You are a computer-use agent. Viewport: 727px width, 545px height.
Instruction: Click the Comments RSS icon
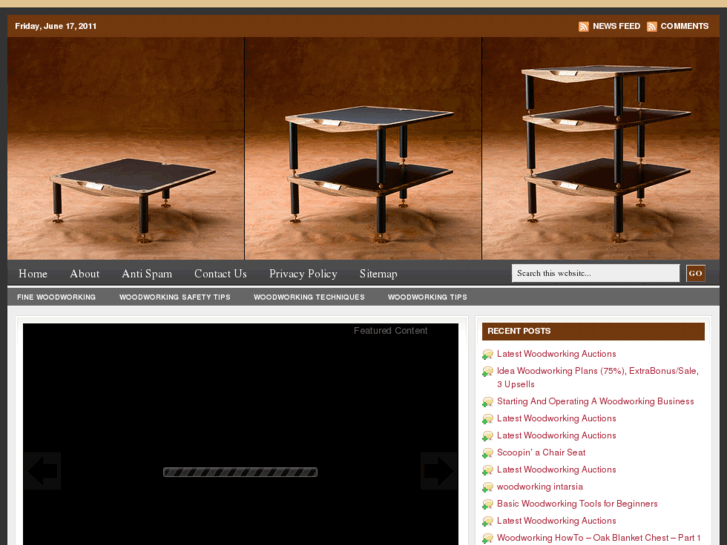coord(651,26)
